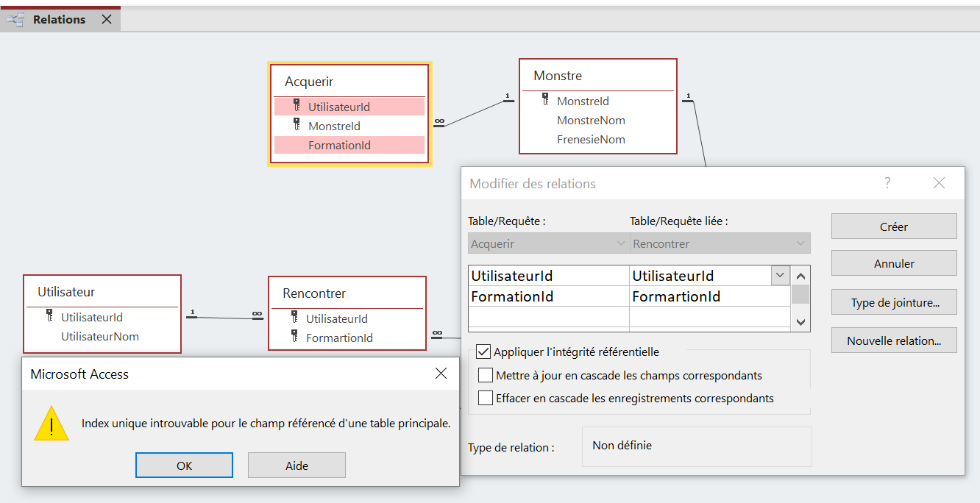Click the Relations tab icon
Viewport: 980px width, 503px height.
pyautogui.click(x=15, y=20)
